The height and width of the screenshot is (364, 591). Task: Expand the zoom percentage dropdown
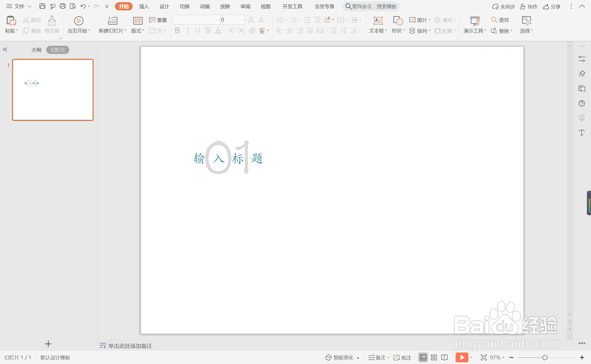(x=503, y=357)
